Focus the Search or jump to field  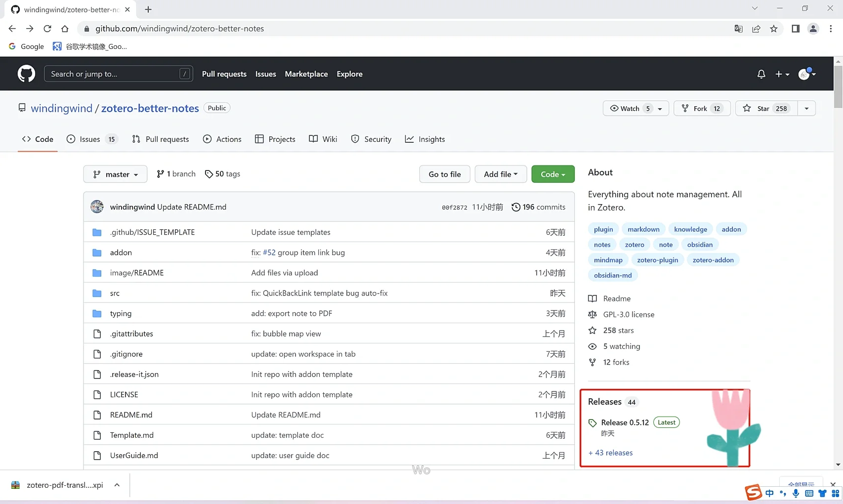click(x=119, y=74)
